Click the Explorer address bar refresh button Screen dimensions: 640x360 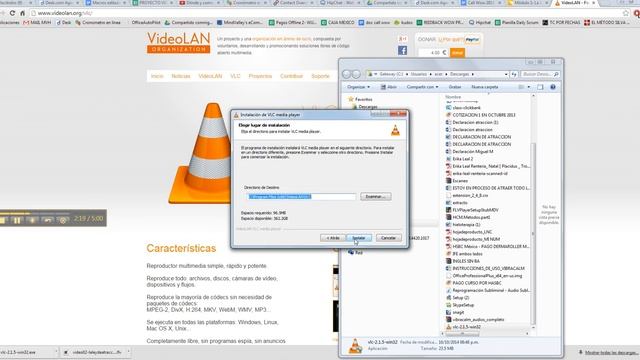[514, 74]
